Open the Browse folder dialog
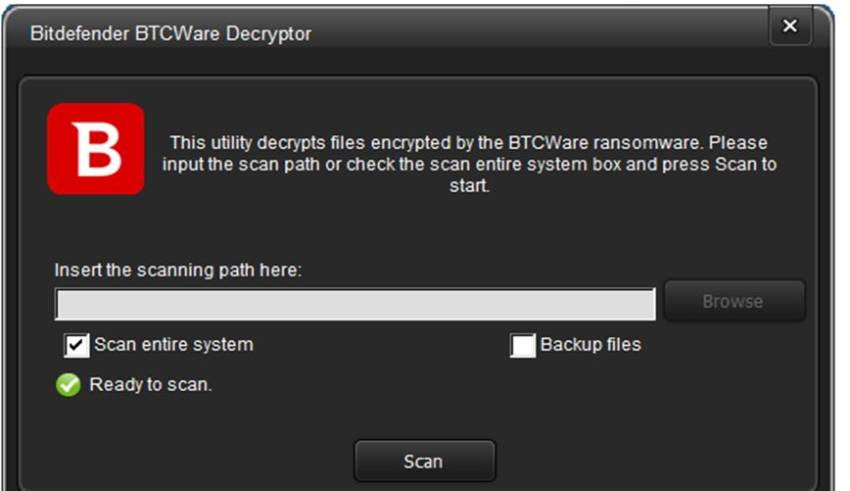850x491 pixels. click(x=735, y=301)
